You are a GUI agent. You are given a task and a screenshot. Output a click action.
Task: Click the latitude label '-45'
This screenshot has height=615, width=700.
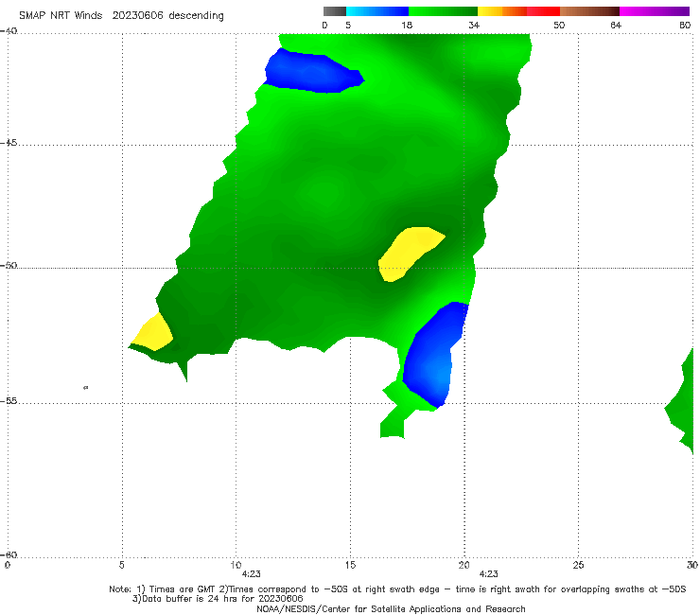point(9,143)
